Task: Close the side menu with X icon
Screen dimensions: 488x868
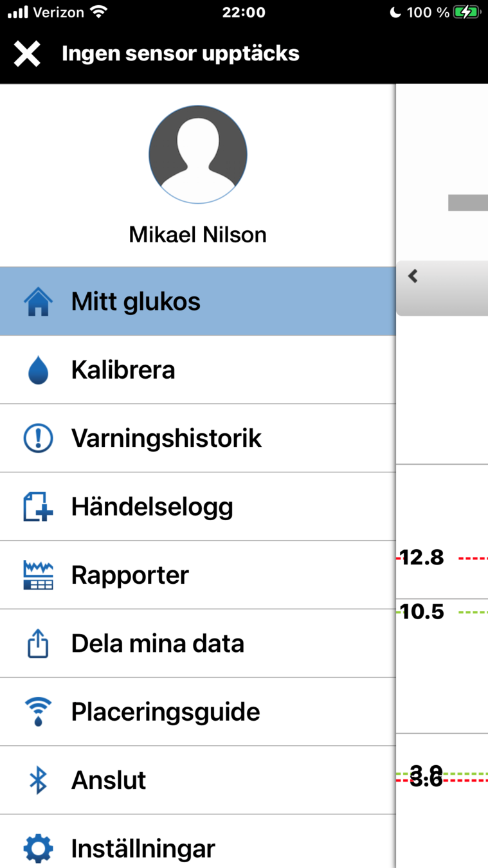Action: 27,54
